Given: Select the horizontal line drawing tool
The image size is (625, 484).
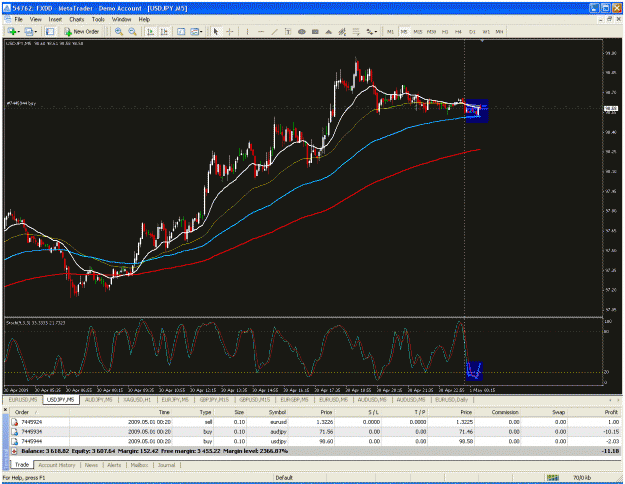Looking at the screenshot, I should (x=261, y=31).
